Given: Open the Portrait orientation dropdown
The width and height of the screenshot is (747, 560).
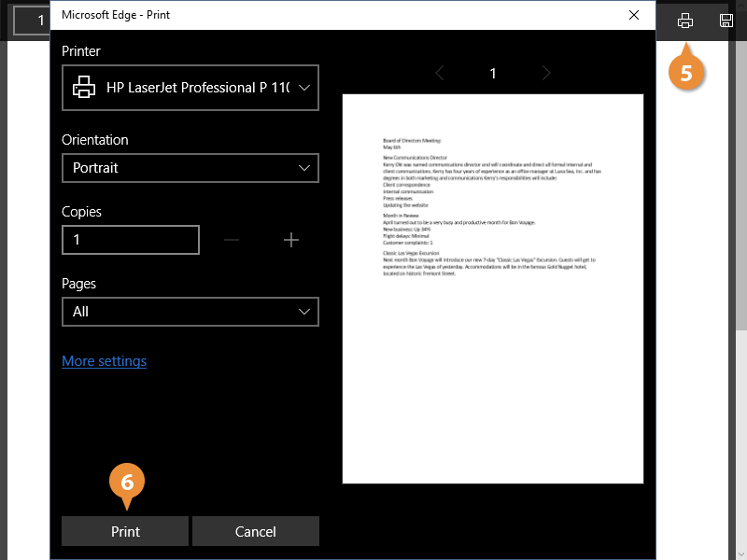Looking at the screenshot, I should coord(190,168).
